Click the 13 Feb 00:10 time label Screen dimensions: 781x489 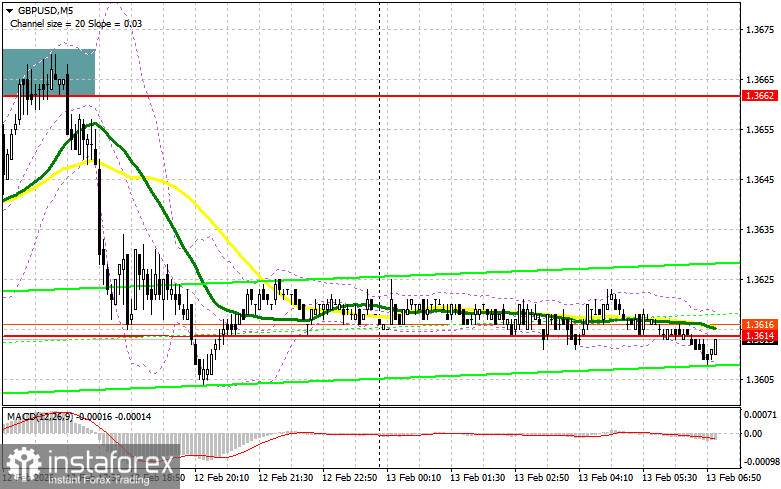414,478
